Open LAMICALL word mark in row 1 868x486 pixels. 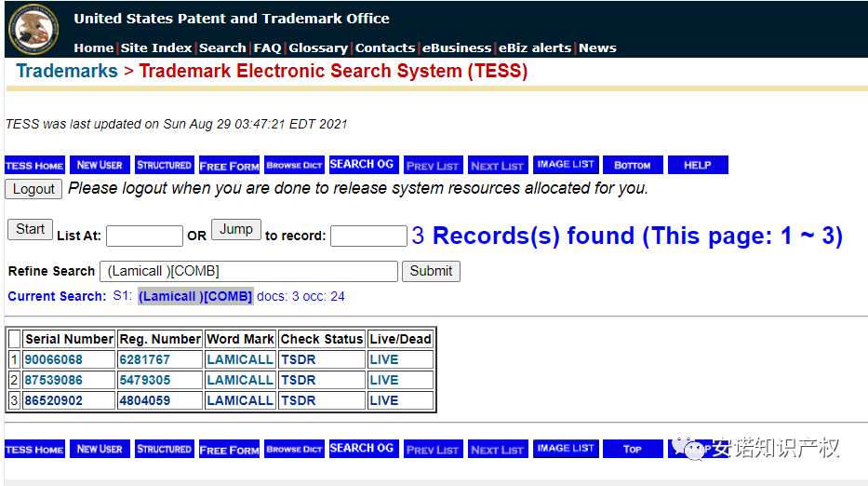[240, 359]
